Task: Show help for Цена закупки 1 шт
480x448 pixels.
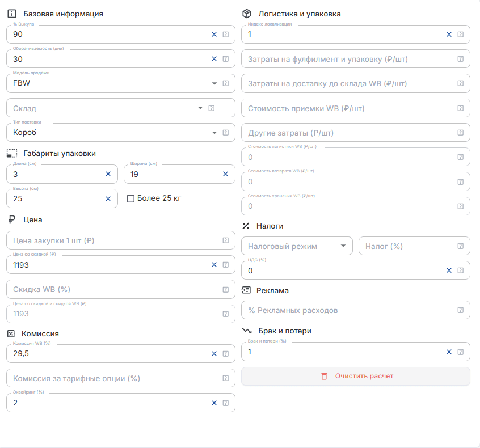Action: (226, 240)
